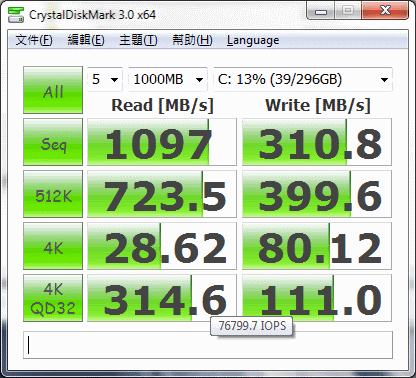
Task: Open the test count dropdown showing 5
Action: [x=105, y=79]
